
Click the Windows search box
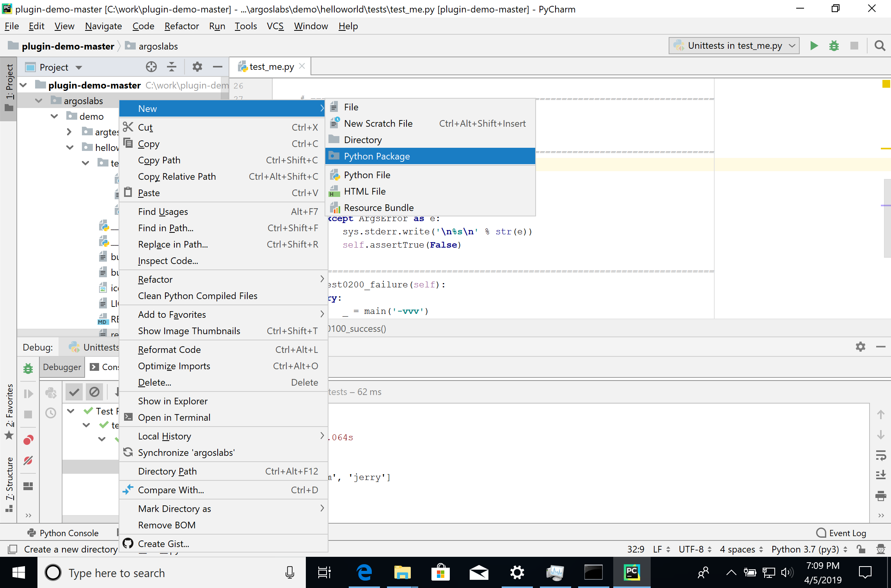click(172, 572)
